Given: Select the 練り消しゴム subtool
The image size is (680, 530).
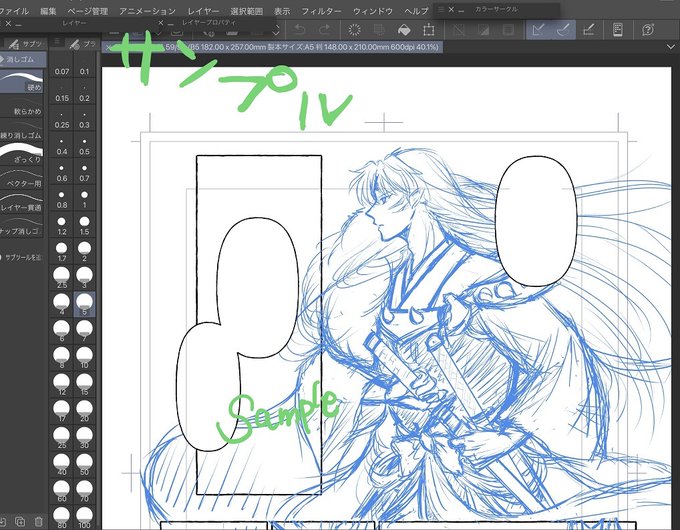Looking at the screenshot, I should pyautogui.click(x=22, y=129).
